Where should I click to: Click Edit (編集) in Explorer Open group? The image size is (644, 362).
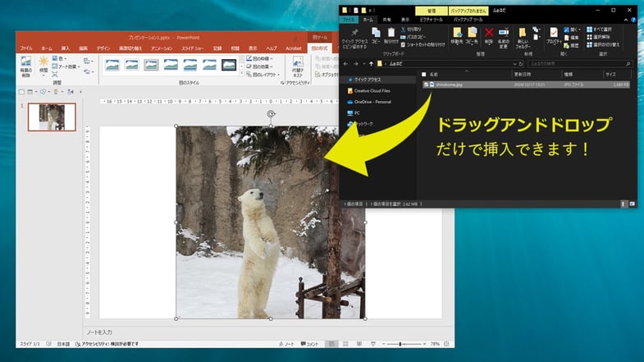point(571,38)
